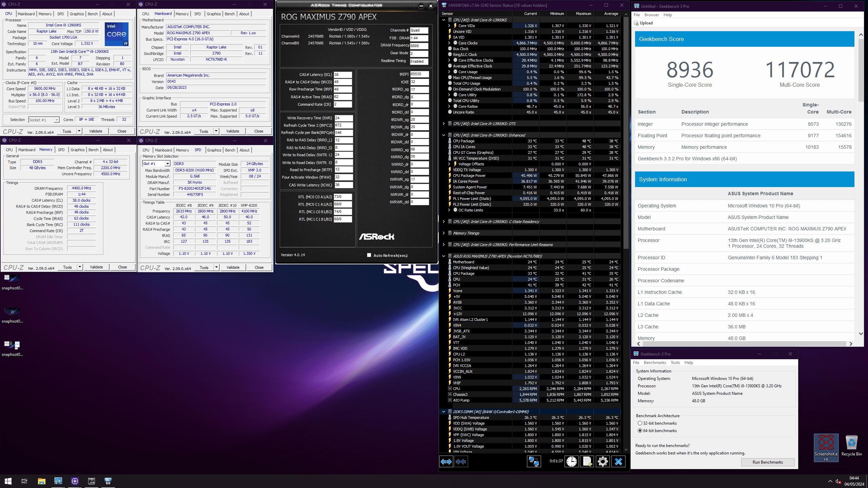Switch to ASRock Timing Configurator taskbar icon
Viewport: 868px width, 488px height.
tap(91, 481)
